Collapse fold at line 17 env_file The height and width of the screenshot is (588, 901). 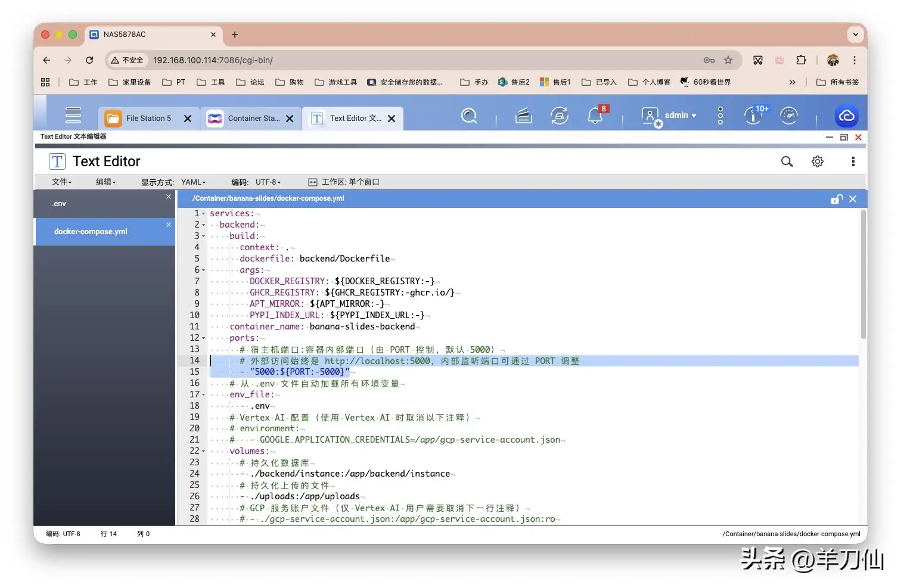pyautogui.click(x=203, y=395)
